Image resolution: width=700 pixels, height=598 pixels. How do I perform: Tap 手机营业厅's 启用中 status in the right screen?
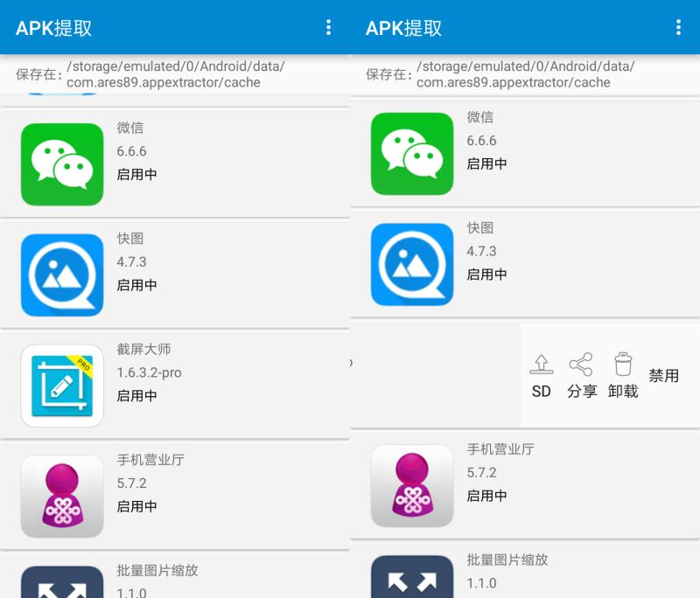point(486,496)
